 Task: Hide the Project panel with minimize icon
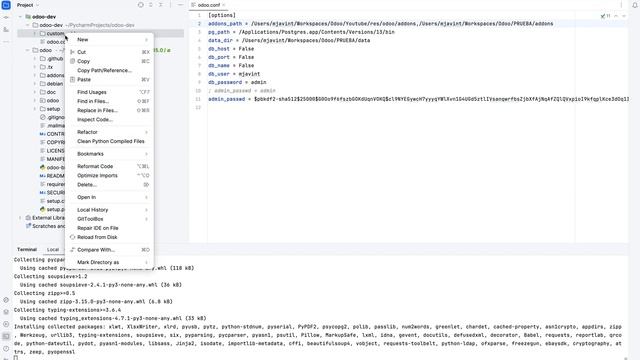coord(180,5)
